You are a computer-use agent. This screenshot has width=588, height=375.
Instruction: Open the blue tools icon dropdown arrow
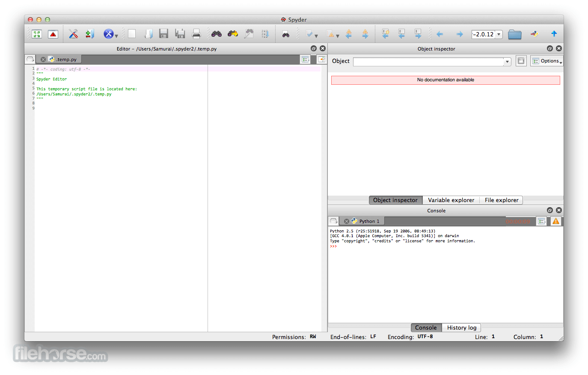coord(116,36)
